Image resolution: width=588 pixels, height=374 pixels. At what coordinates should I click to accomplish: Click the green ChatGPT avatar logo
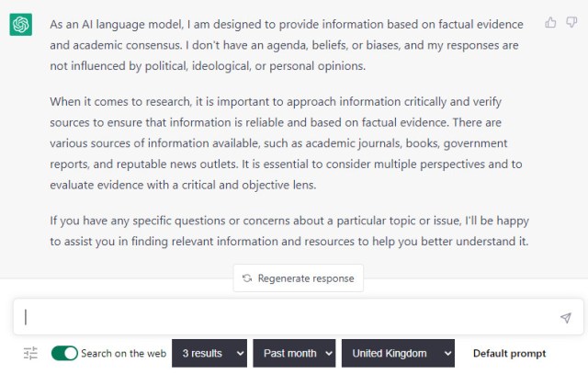[x=21, y=25]
